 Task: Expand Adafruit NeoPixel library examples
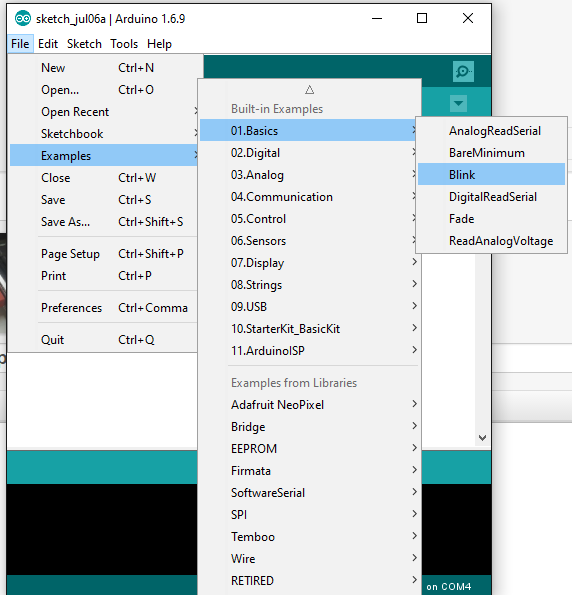point(309,405)
